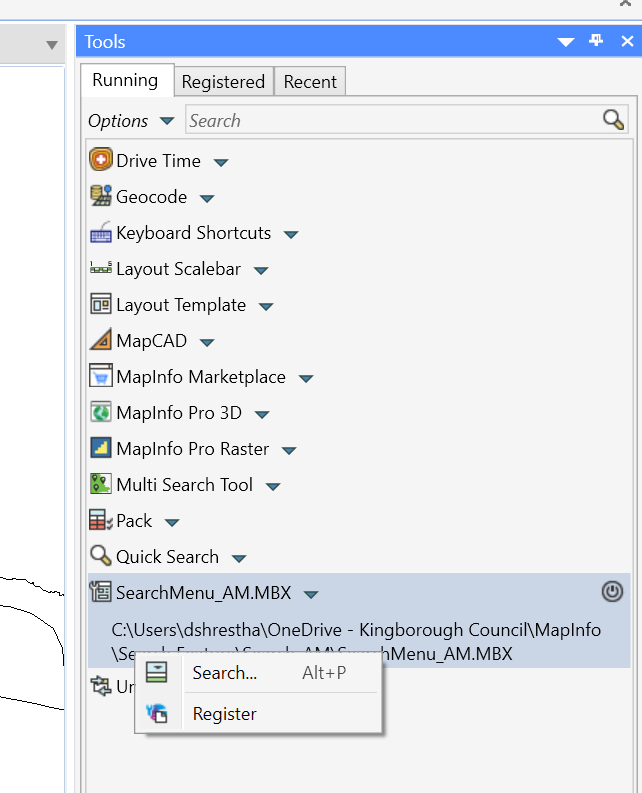This screenshot has height=793, width=642.
Task: Click the Drive Time tool icon
Action: point(101,160)
